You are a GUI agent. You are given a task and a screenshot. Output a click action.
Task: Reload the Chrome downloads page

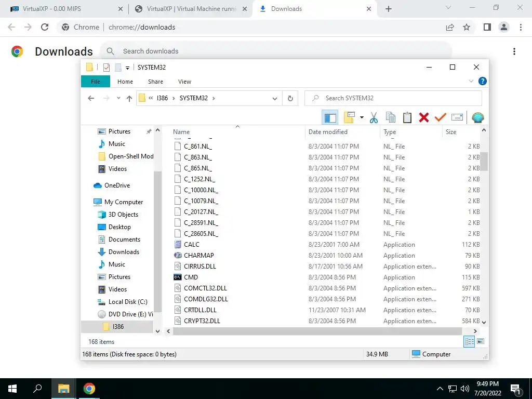pyautogui.click(x=45, y=27)
